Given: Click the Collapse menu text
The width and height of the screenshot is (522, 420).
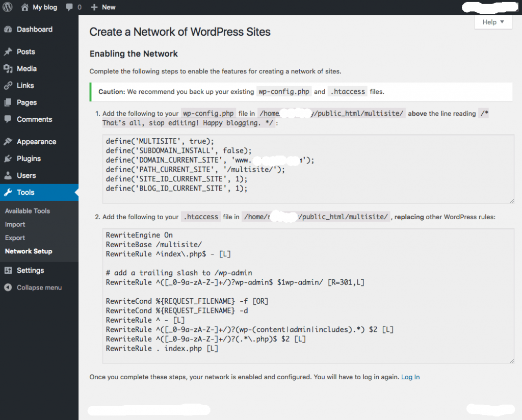Looking at the screenshot, I should (39, 287).
